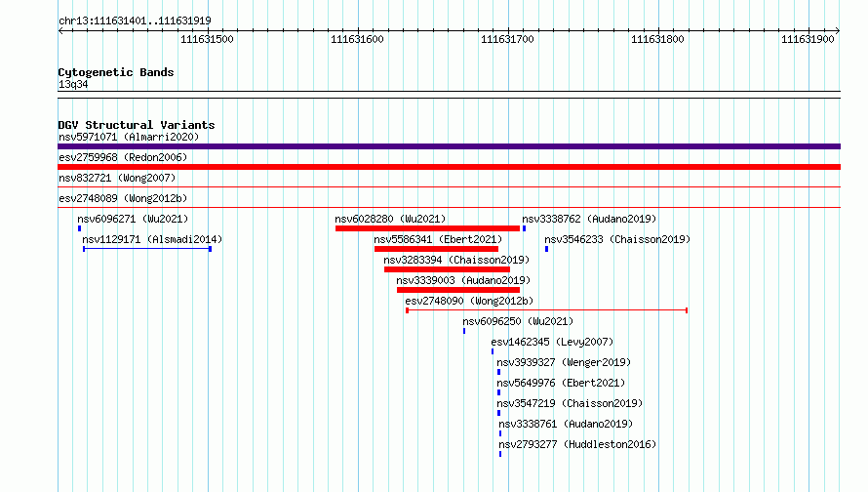Click the esv2748089 (Wong2012b) label

point(123,198)
